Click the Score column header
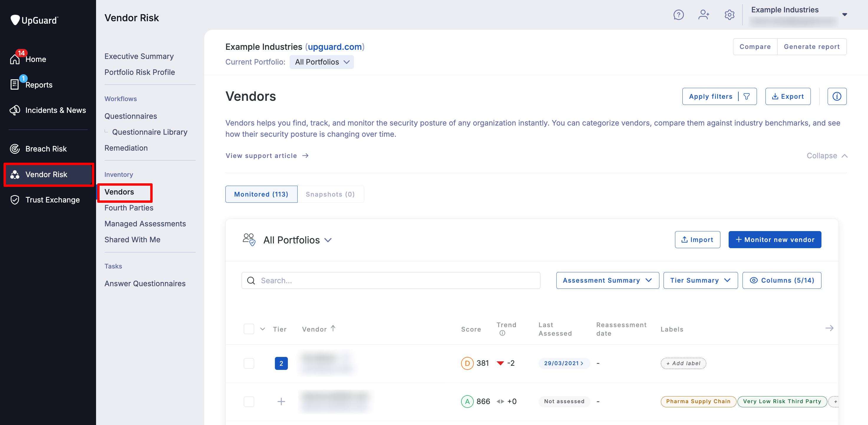Image resolution: width=868 pixels, height=425 pixels. tap(471, 329)
